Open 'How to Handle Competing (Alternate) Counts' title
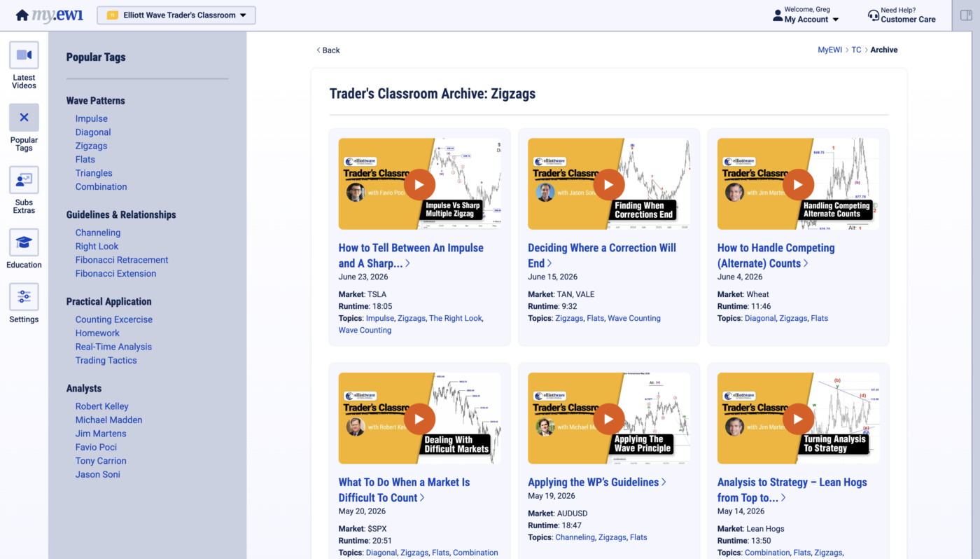The image size is (980, 559). (776, 256)
